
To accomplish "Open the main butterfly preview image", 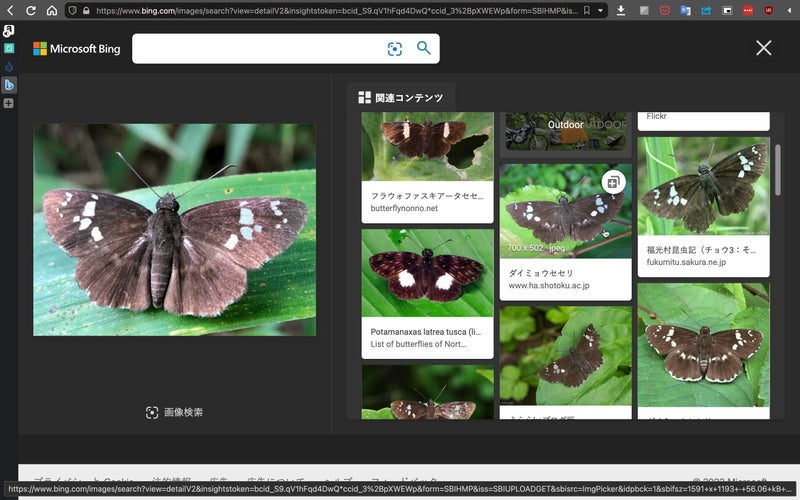I will [174, 230].
